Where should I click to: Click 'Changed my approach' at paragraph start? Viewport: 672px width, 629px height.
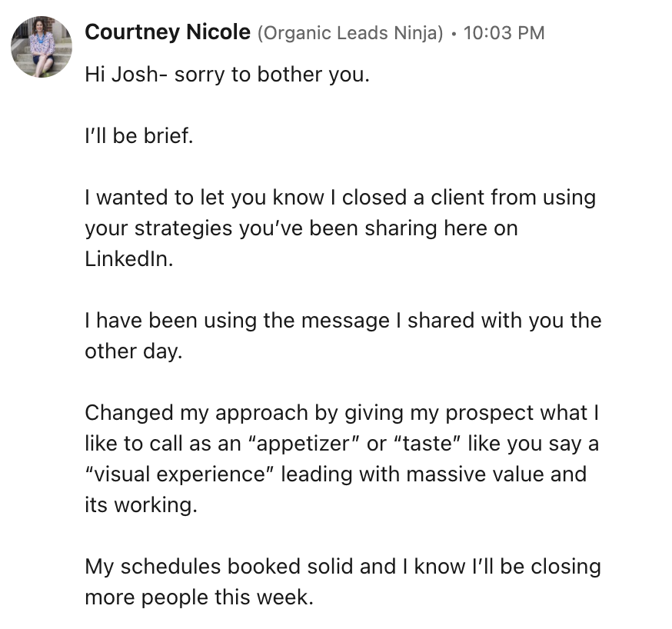click(x=196, y=413)
